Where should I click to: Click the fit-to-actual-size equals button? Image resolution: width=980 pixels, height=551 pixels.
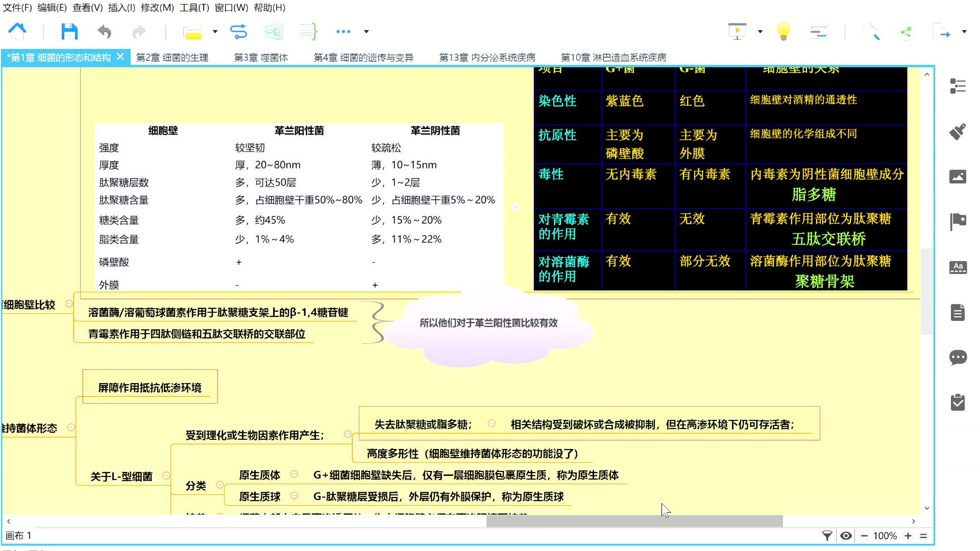pos(923,536)
